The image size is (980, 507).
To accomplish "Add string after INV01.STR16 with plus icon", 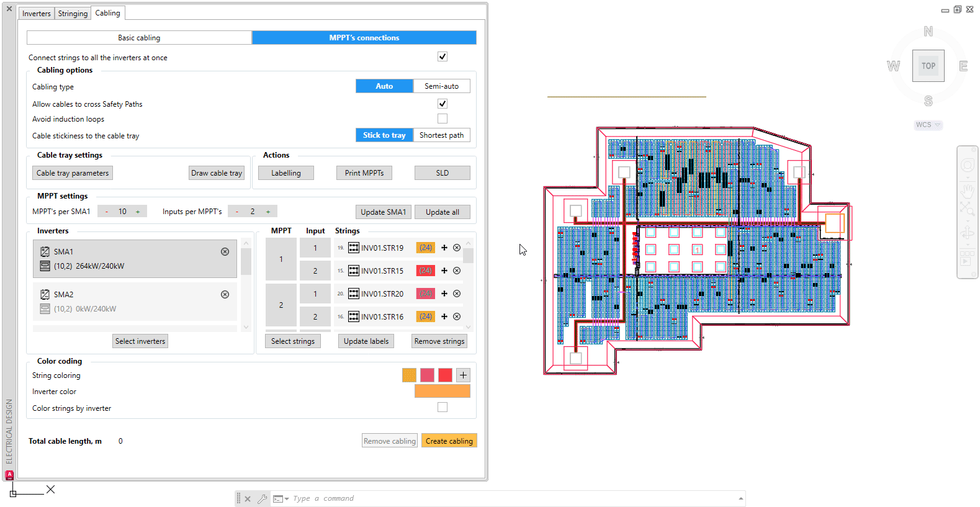I will (444, 316).
